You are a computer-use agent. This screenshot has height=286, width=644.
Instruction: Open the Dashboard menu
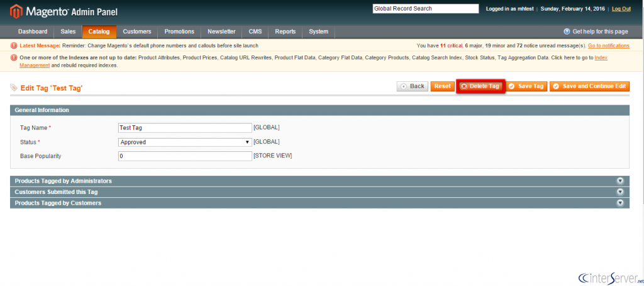pyautogui.click(x=33, y=31)
